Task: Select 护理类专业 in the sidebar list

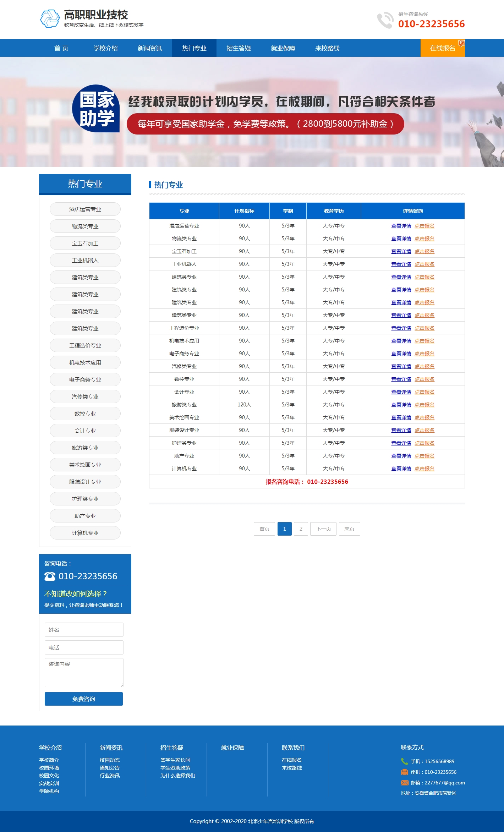Action: click(85, 499)
